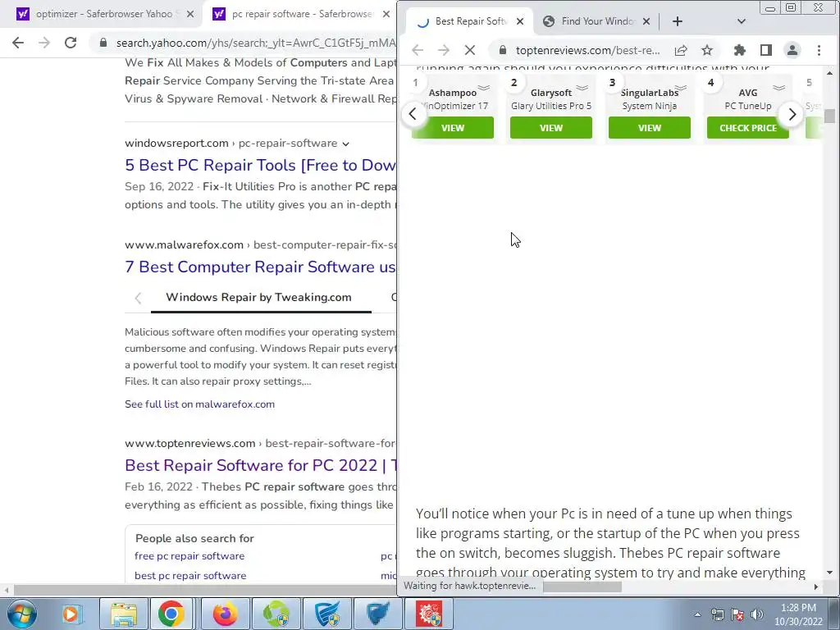Show previous products in carousel

coord(413,114)
